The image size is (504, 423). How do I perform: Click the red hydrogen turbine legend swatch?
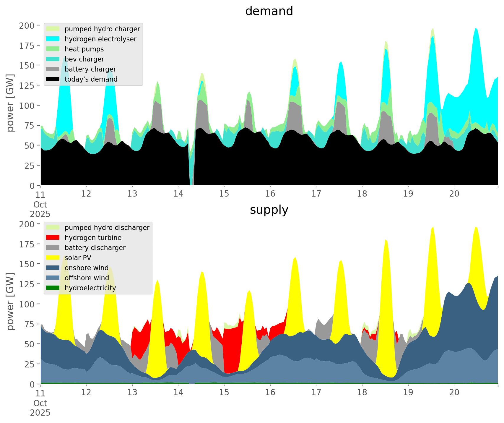click(53, 238)
